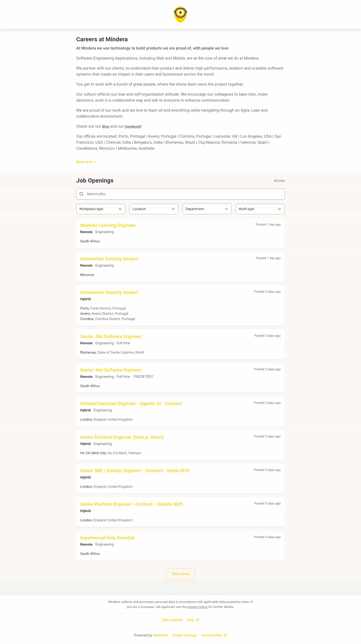
Task: Click Posted 4 days ago text
Action: (267, 537)
